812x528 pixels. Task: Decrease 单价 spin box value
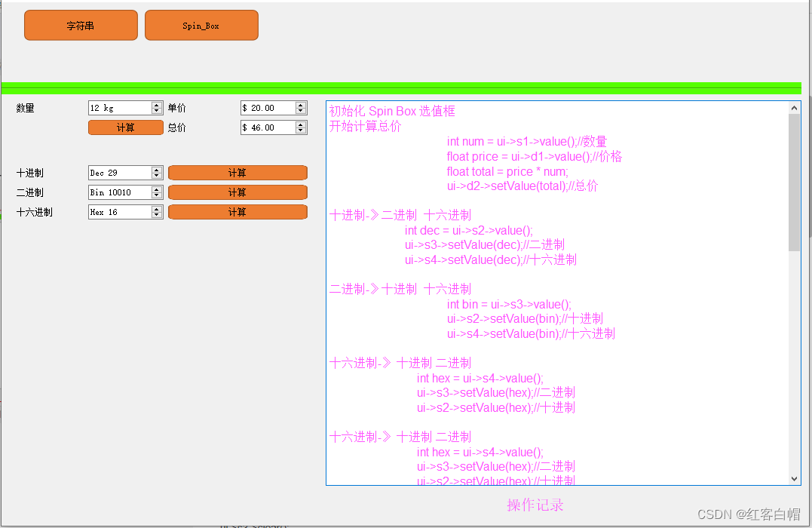point(301,111)
